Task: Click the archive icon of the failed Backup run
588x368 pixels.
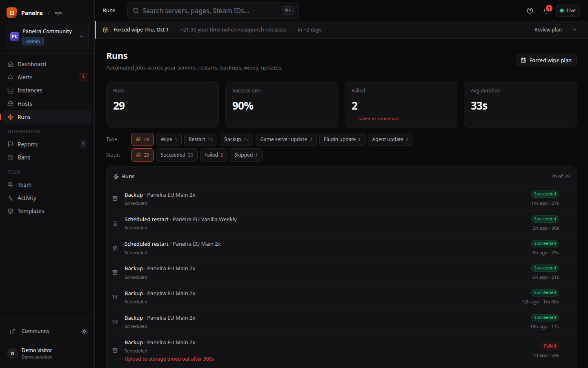Action: 115,351
